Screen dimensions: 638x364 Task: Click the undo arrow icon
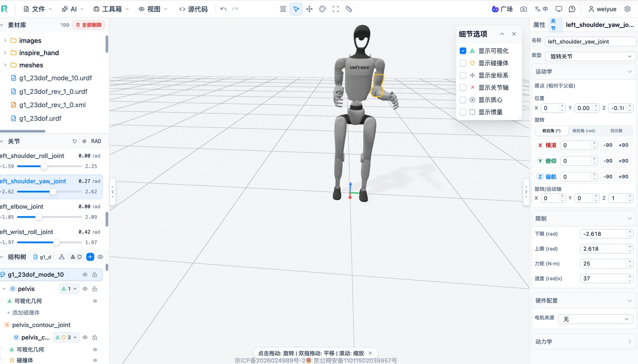[x=223, y=9]
